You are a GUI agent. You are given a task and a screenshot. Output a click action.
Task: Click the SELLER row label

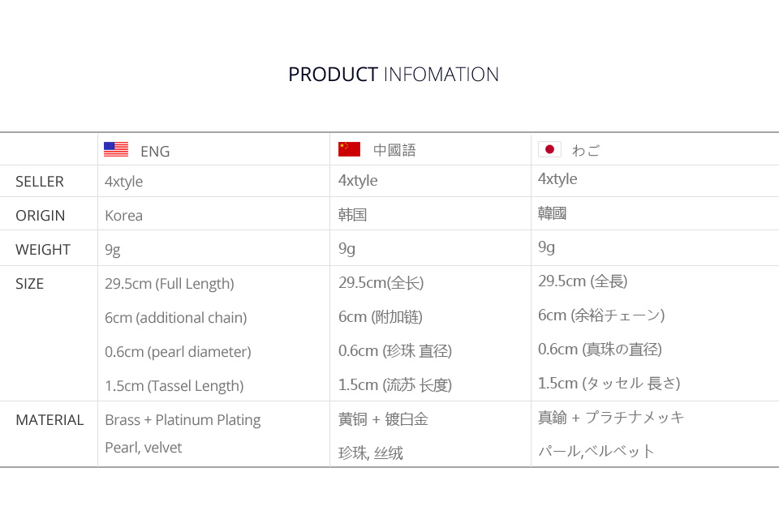coord(40,182)
